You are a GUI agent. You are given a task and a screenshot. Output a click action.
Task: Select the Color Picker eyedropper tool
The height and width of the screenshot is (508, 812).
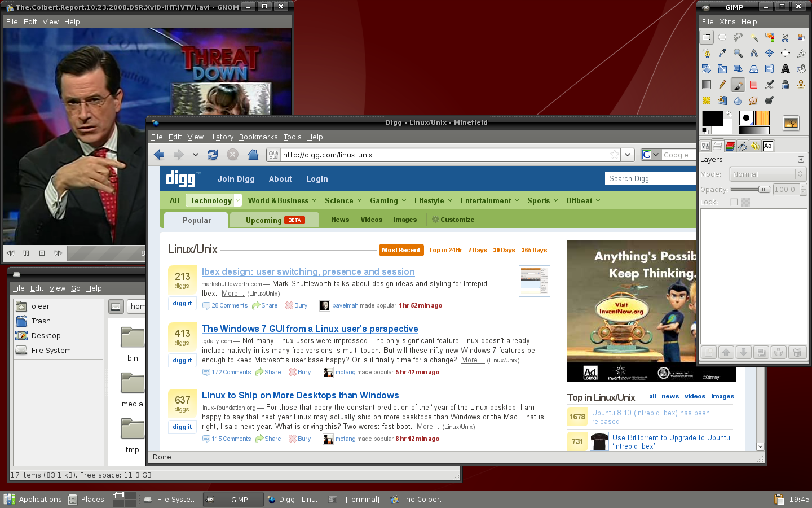(722, 53)
